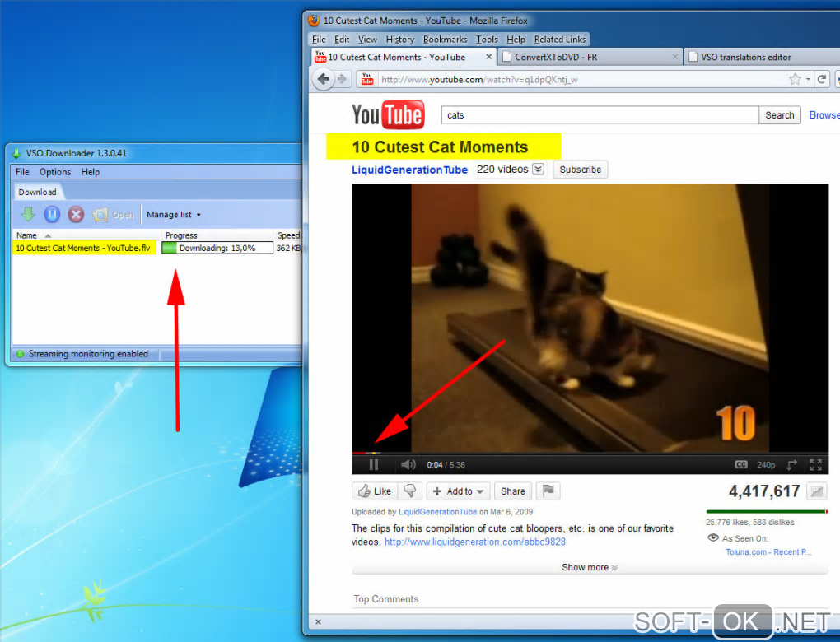This screenshot has height=642, width=840.
Task: Bookmark the page with the star icon
Action: [x=795, y=79]
